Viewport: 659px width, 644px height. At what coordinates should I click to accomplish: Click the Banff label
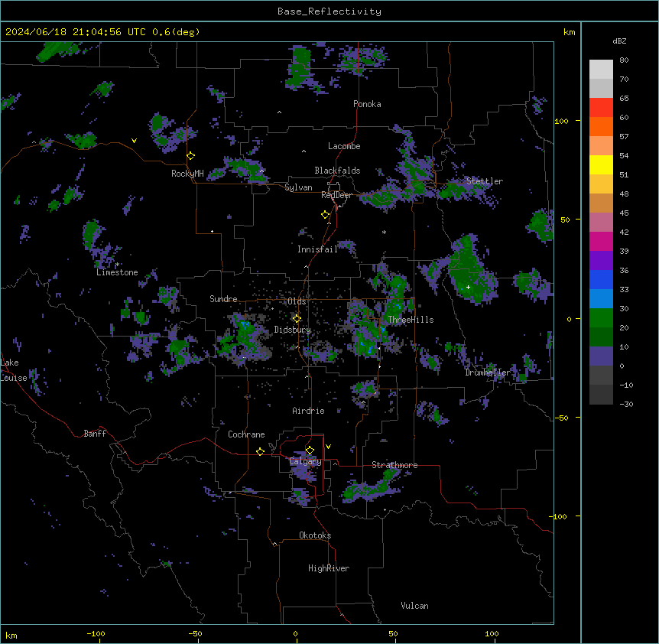pos(95,434)
